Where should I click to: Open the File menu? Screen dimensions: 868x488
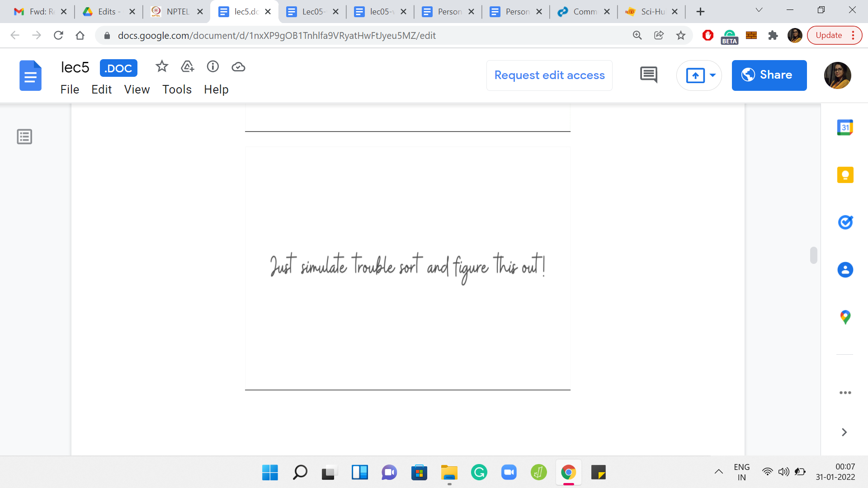pyautogui.click(x=70, y=89)
